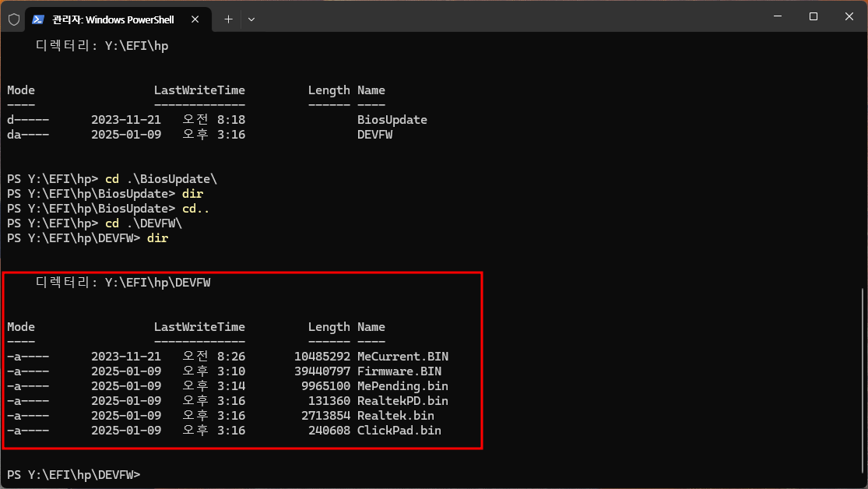The width and height of the screenshot is (868, 489).
Task: Click the MePending.bin file name
Action: click(402, 386)
